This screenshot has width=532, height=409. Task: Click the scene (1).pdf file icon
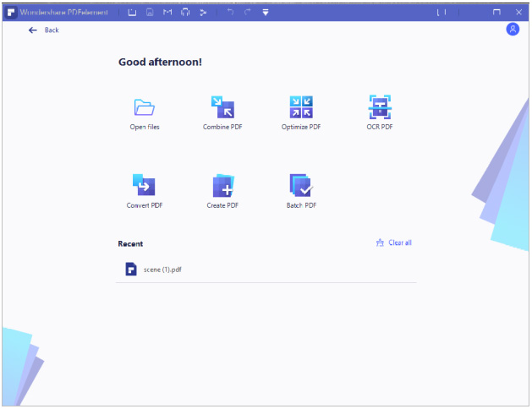click(131, 270)
